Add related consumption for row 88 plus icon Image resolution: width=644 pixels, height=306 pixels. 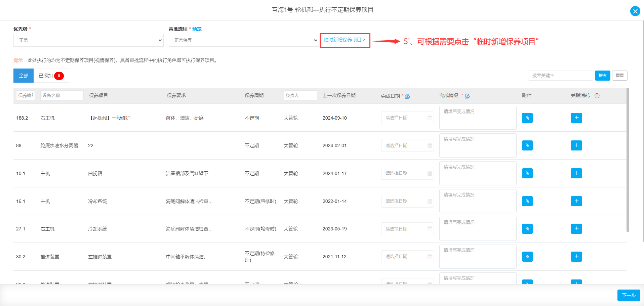576,145
